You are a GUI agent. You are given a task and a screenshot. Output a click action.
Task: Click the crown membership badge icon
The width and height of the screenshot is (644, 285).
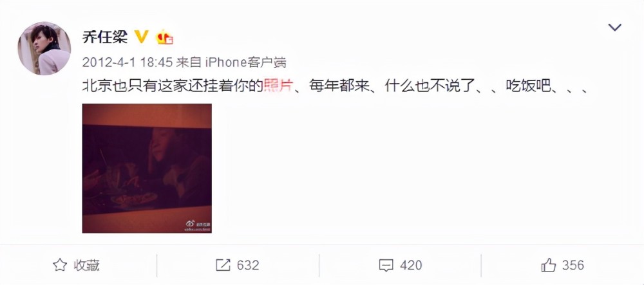(164, 37)
